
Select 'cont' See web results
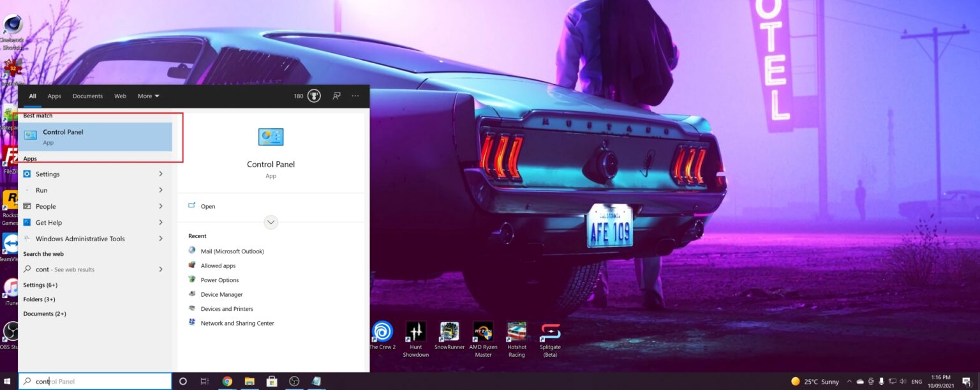(x=95, y=269)
